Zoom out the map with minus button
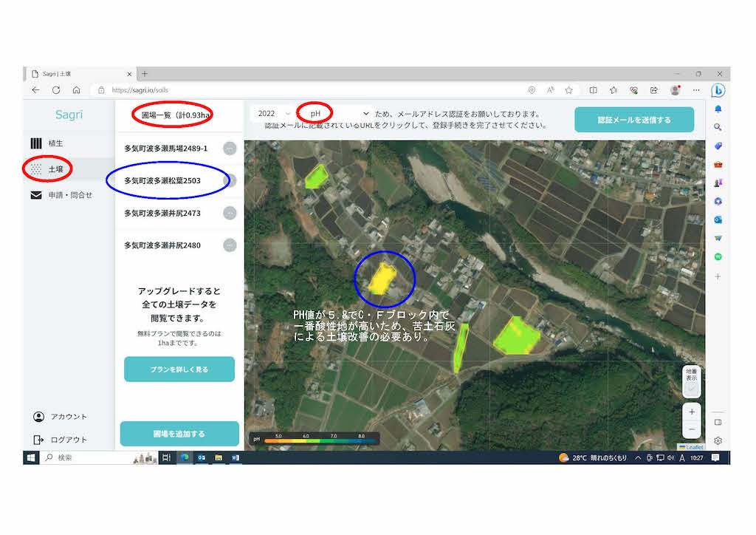The image size is (756, 535). (x=691, y=429)
